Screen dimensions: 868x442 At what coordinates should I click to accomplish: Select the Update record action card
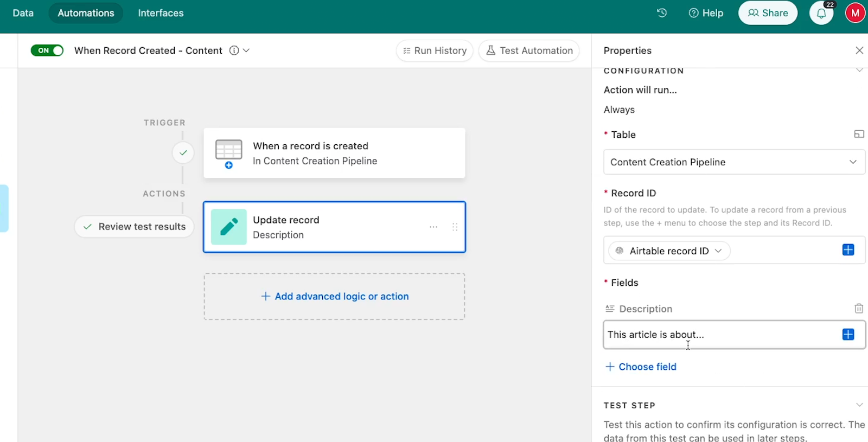tap(334, 227)
